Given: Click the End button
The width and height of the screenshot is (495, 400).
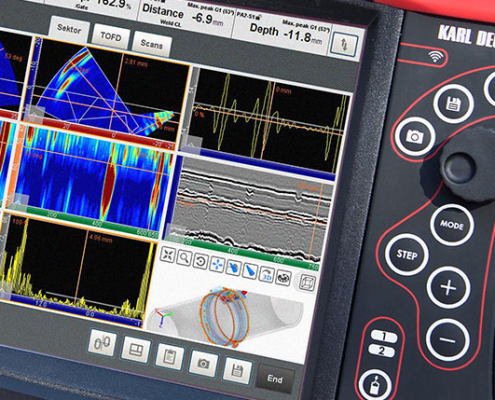Looking at the screenshot, I should click(x=275, y=378).
